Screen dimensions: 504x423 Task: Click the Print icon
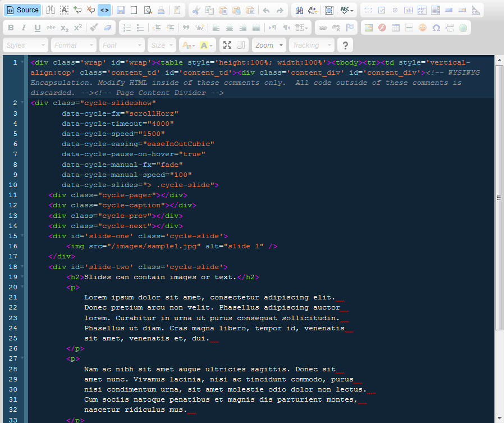[x=161, y=10]
